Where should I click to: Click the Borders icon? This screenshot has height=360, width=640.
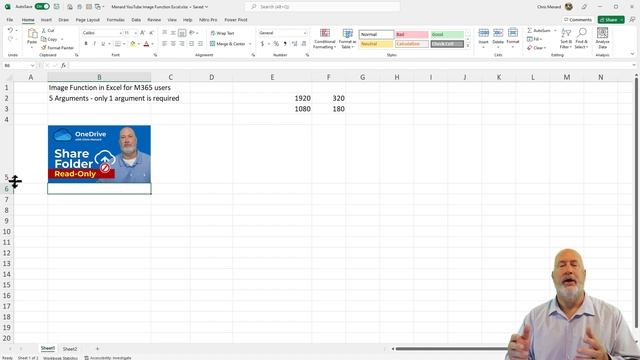[x=118, y=44]
